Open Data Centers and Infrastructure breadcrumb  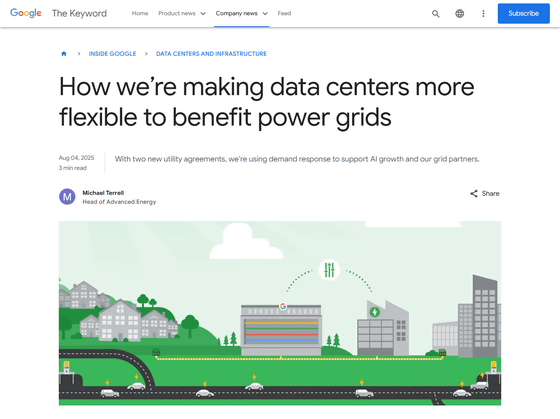tap(211, 54)
